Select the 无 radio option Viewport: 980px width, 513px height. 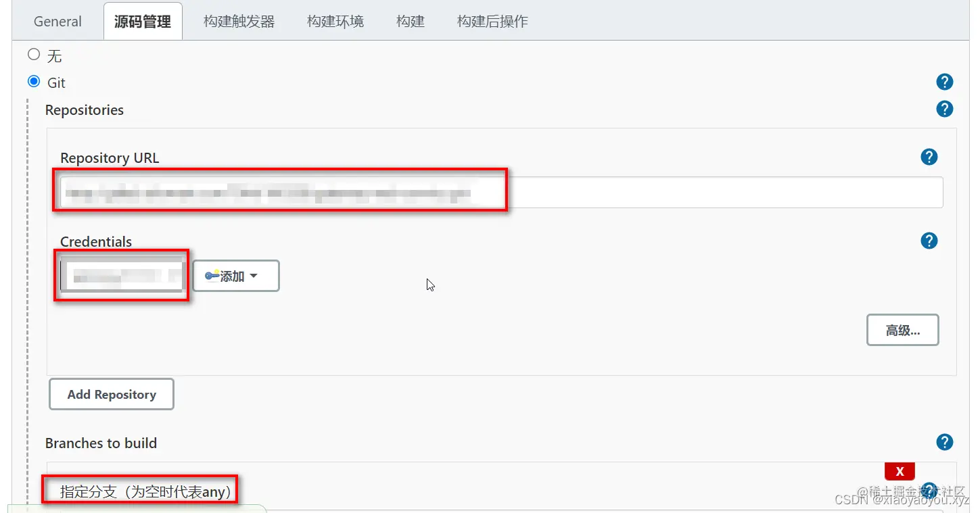point(34,54)
